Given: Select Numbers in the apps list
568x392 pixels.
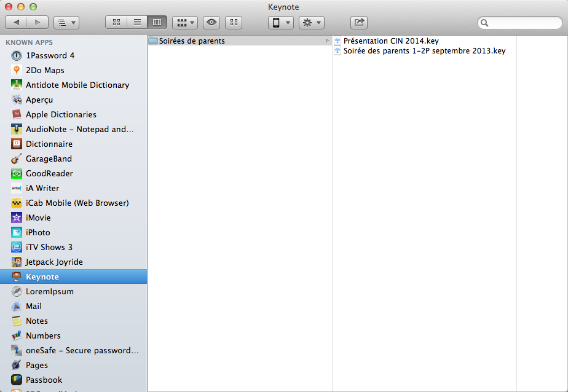Looking at the screenshot, I should coord(74,336).
